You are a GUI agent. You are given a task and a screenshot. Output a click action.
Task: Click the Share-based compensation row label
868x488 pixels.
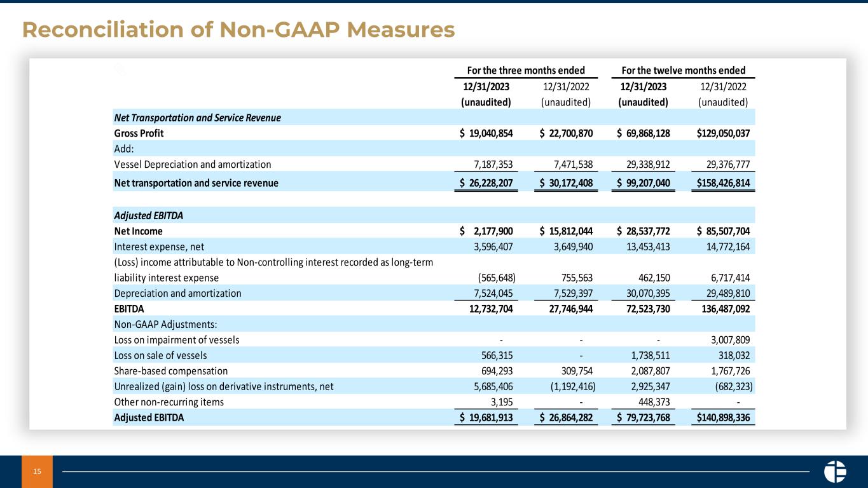click(171, 370)
